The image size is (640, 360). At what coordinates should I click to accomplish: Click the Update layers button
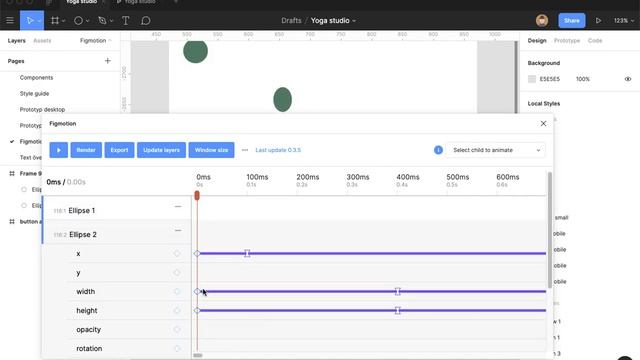pos(161,150)
